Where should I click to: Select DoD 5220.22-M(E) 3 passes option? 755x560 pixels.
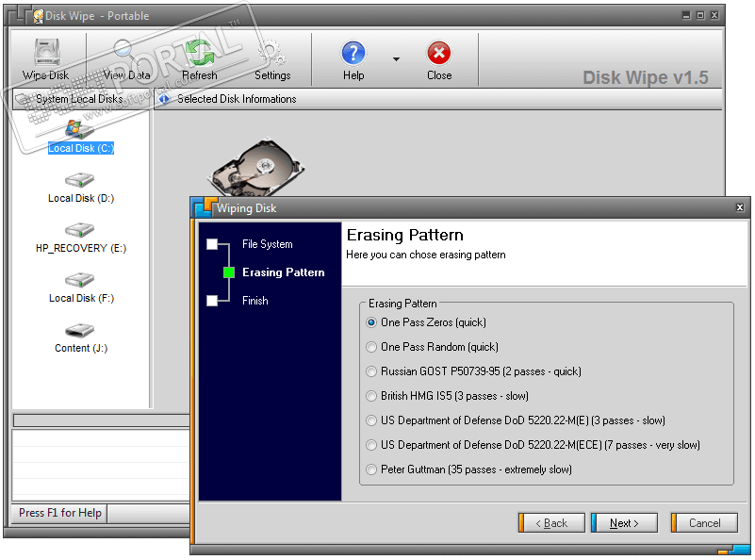(516, 420)
